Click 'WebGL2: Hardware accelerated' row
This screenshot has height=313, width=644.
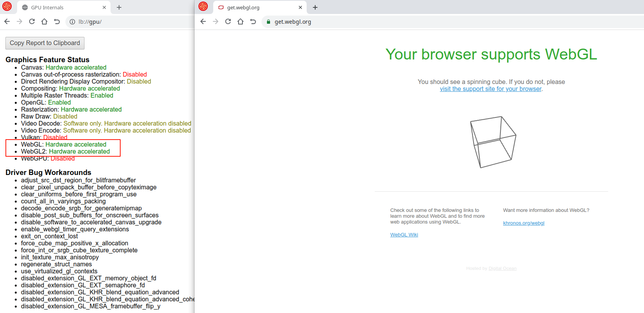[65, 151]
